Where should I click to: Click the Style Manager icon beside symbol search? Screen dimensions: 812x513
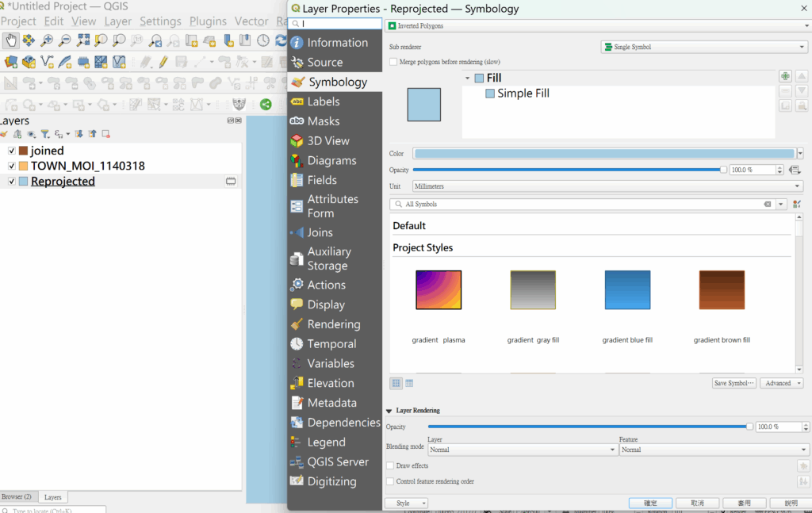[797, 204]
